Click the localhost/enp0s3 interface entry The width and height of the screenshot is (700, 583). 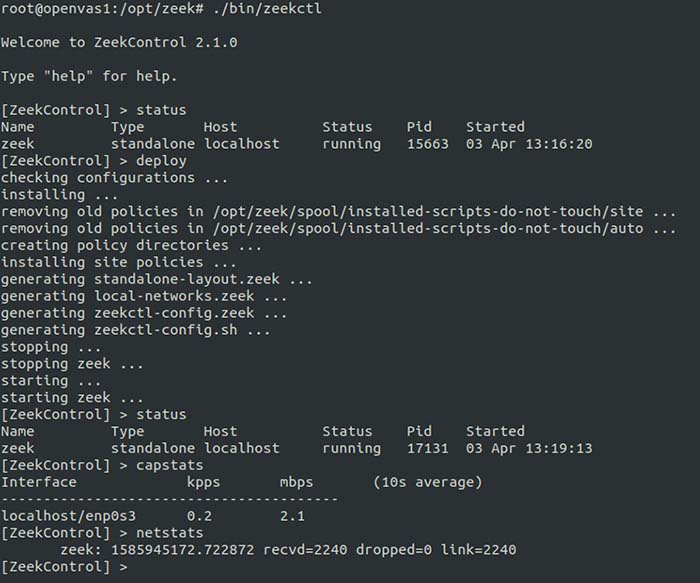click(x=68, y=516)
